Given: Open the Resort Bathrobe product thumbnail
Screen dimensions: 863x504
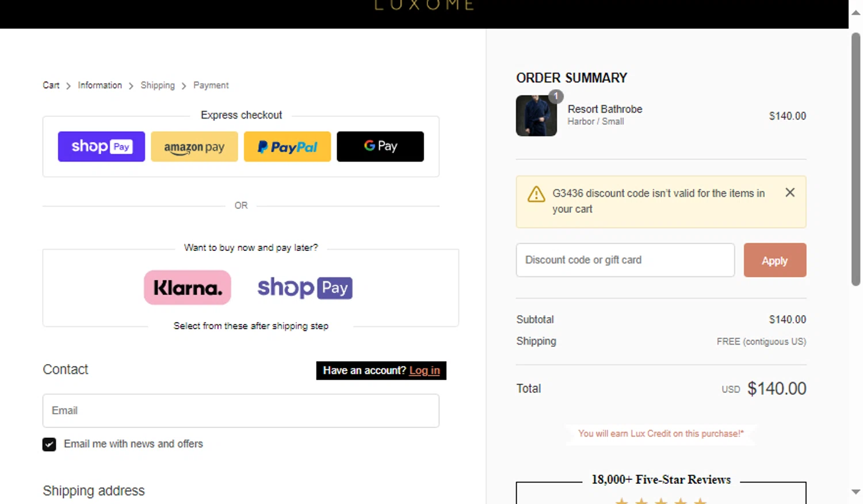Looking at the screenshot, I should (536, 116).
